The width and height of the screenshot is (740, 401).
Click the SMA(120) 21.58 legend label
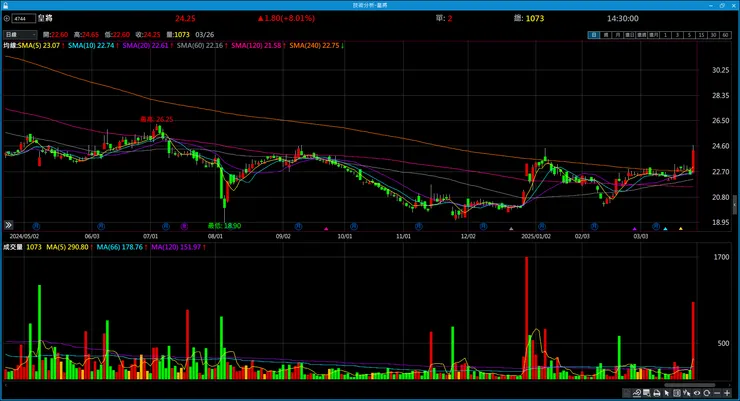point(256,46)
